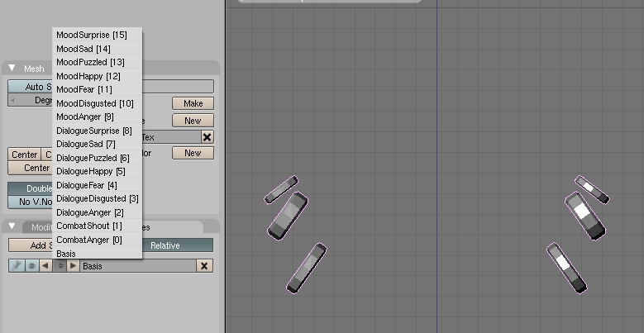Screen dimensions: 644x333
Task: Click the eye icon beside Basis
Action: point(31,266)
